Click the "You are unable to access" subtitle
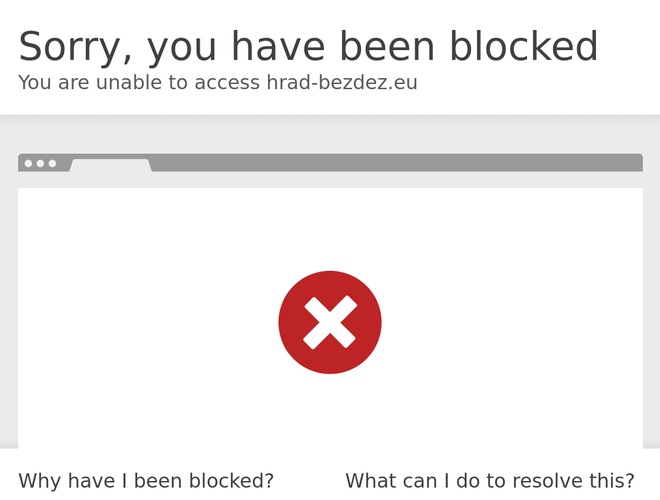Screen dimensions: 660x500 (140, 83)
